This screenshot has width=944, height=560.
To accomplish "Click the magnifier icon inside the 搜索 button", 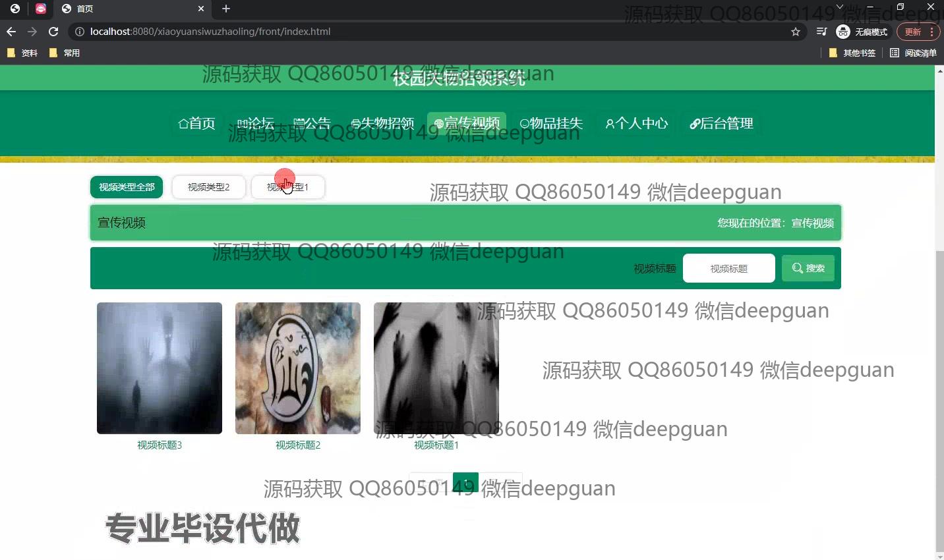I will coord(797,268).
